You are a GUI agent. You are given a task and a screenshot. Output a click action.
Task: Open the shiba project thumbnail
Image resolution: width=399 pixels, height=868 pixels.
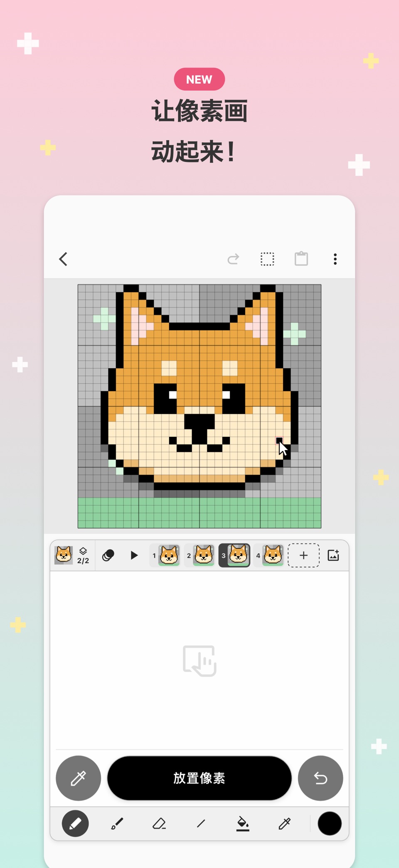pyautogui.click(x=64, y=555)
